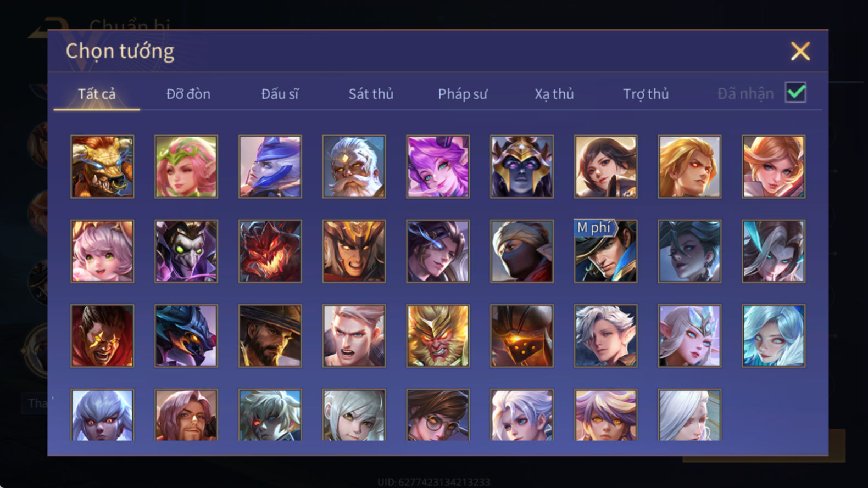Pick the masked ninja with turban hero
This screenshot has width=868, height=488.
coord(522,251)
